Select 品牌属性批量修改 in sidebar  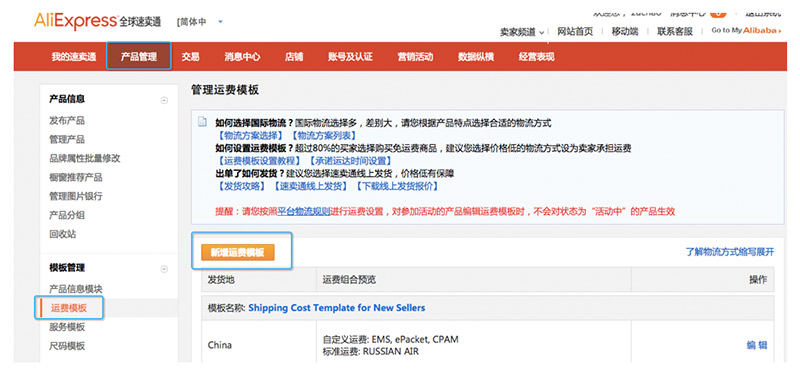click(85, 158)
